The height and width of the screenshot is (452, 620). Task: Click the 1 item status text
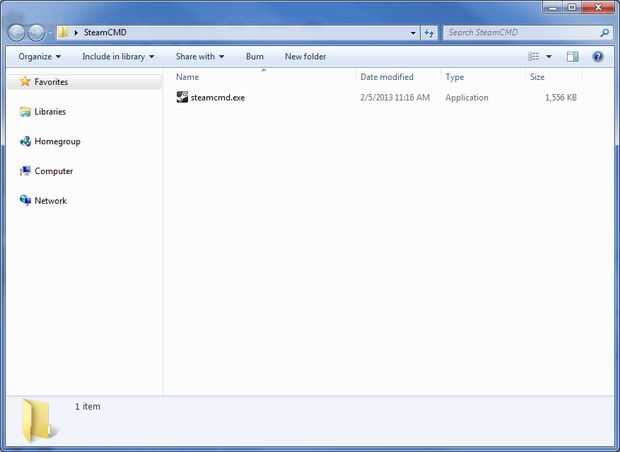(87, 407)
